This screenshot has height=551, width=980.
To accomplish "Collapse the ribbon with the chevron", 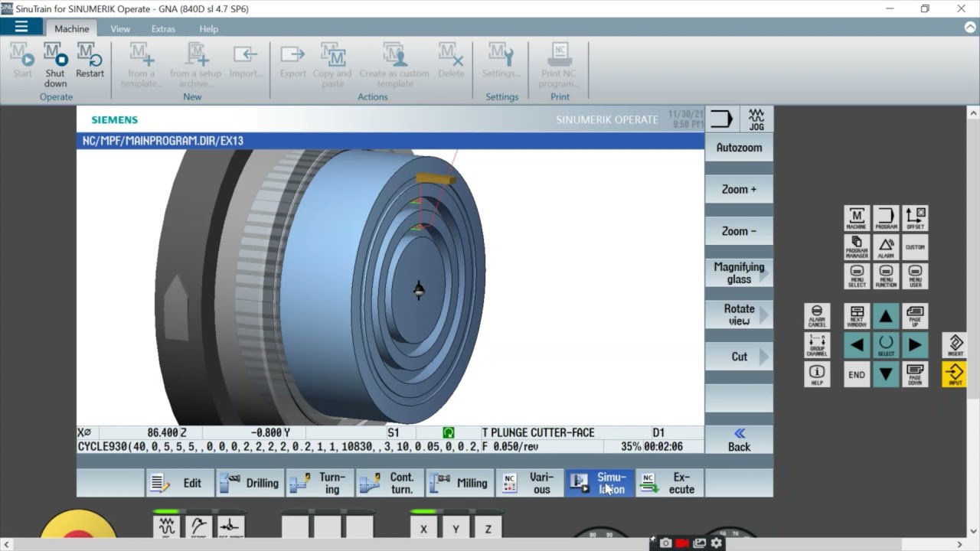I will [x=969, y=27].
